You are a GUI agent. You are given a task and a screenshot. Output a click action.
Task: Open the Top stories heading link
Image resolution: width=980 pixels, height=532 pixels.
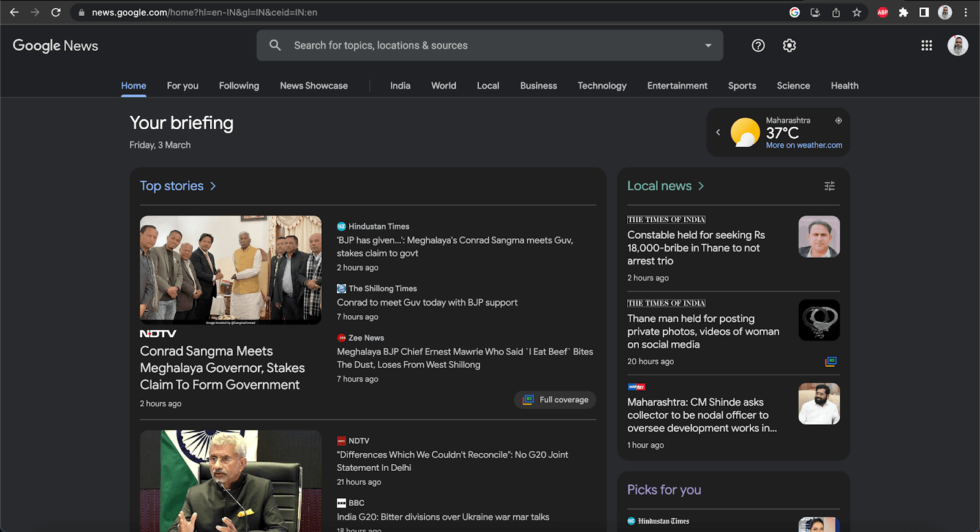(x=171, y=186)
